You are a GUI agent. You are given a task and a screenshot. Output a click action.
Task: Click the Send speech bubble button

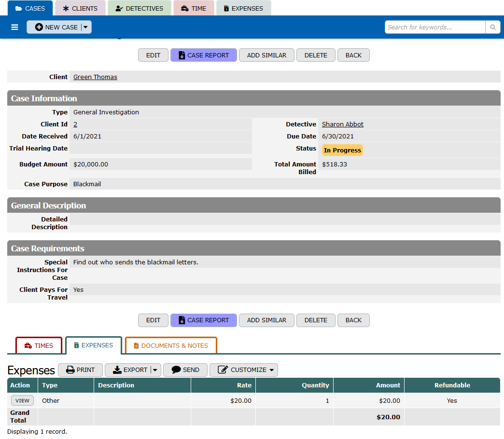tap(185, 370)
